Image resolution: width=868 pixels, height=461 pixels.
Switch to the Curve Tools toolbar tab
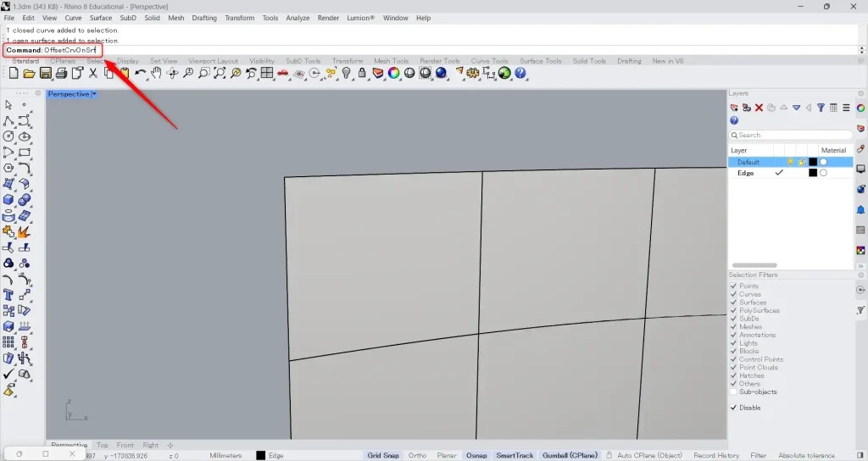[x=489, y=61]
